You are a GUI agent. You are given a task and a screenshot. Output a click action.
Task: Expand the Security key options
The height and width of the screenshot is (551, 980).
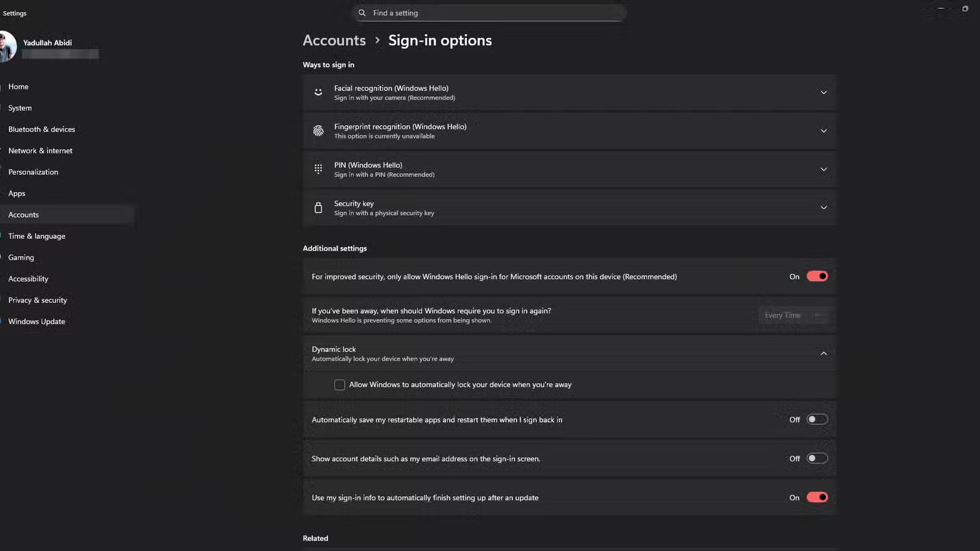pos(823,207)
